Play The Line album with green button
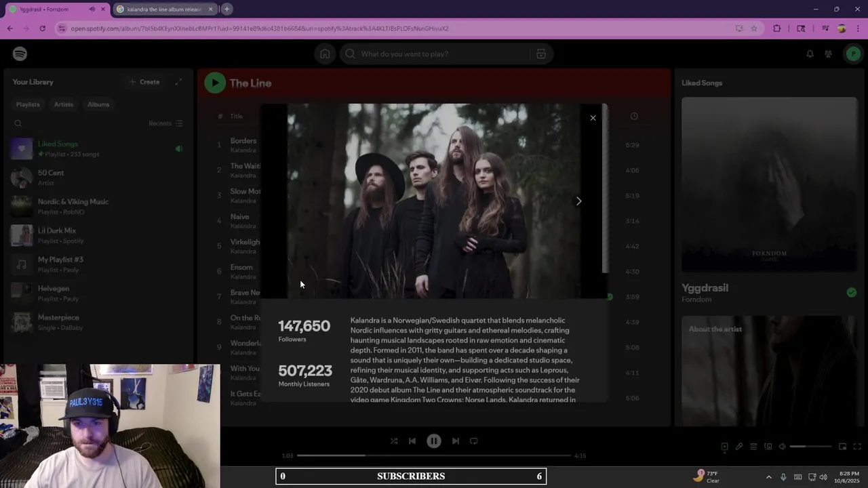The image size is (868, 488). tap(215, 83)
